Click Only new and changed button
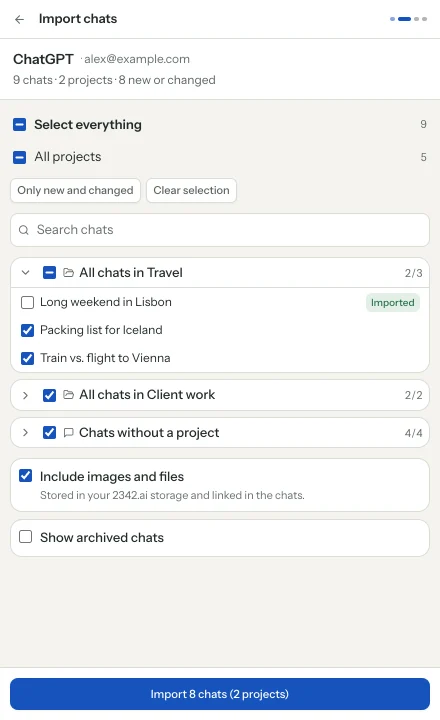 click(75, 191)
